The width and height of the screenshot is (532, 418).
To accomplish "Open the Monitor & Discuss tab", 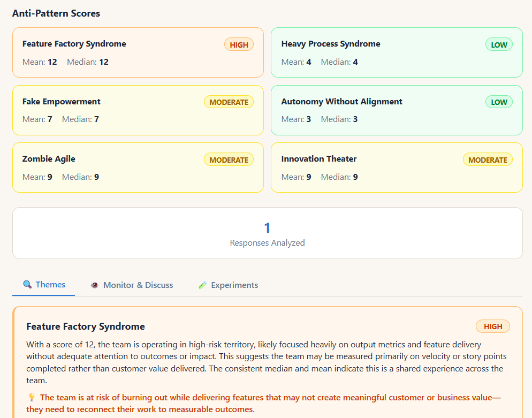I will pos(132,285).
